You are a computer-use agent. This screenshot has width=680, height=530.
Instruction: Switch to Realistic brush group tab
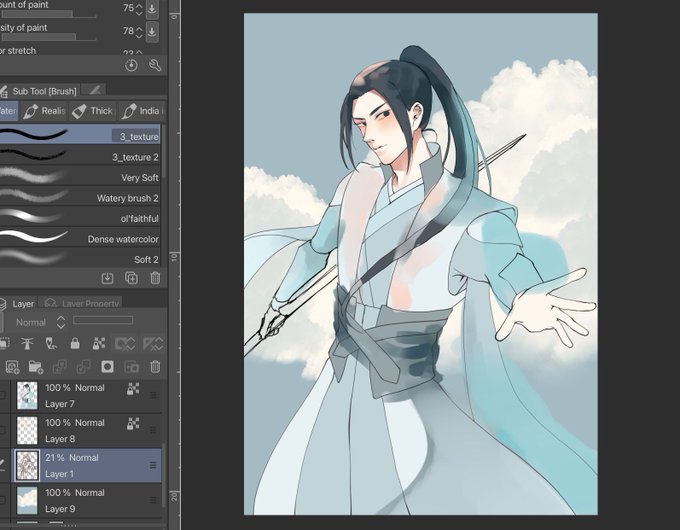tap(45, 111)
